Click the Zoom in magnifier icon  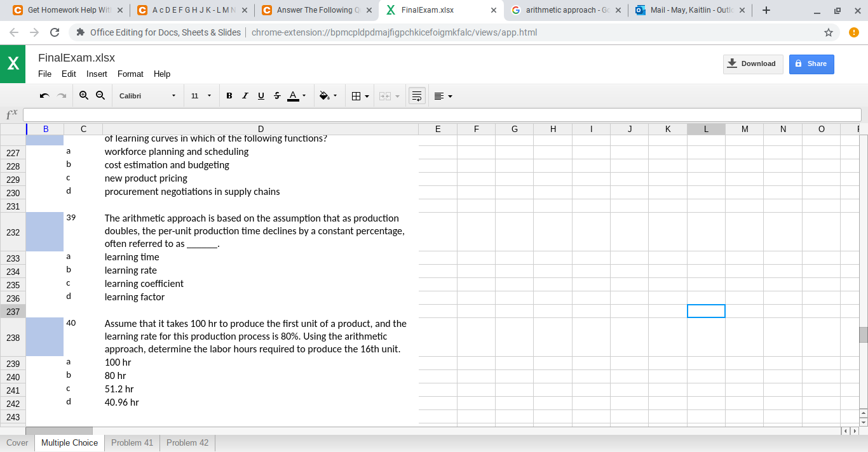pyautogui.click(x=84, y=95)
